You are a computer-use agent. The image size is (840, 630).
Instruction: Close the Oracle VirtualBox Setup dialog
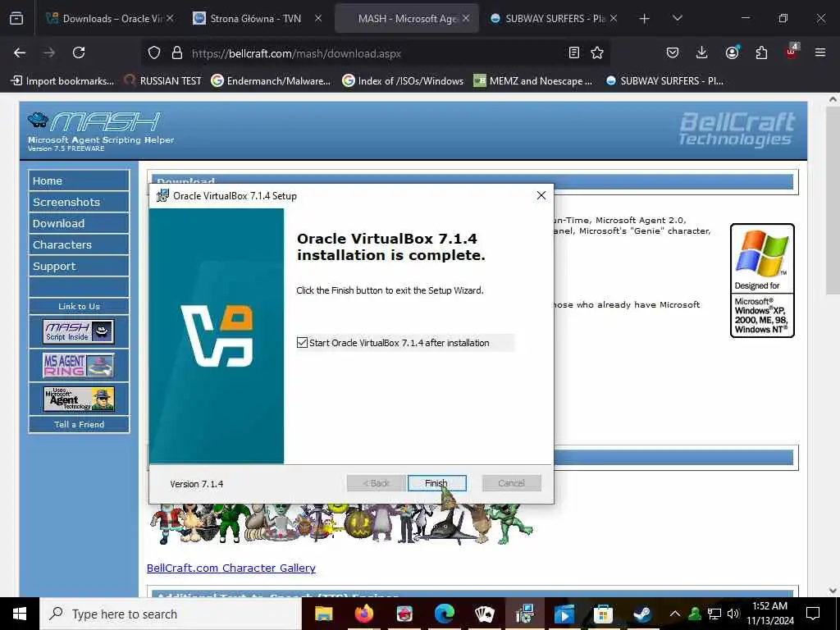pos(541,195)
